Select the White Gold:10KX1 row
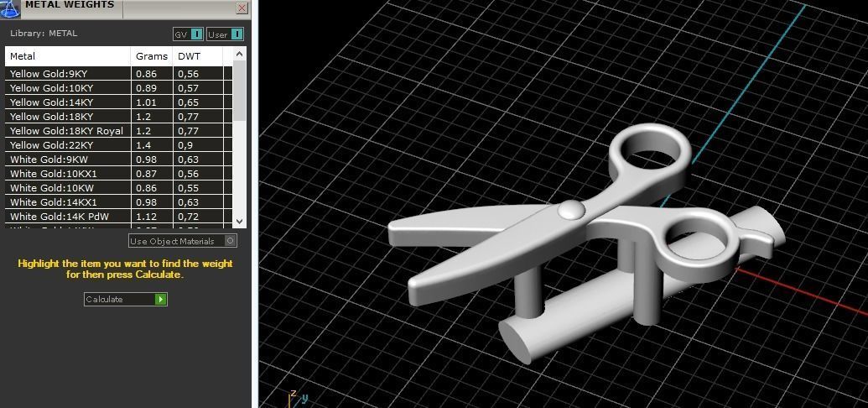868x408 pixels. click(x=118, y=174)
